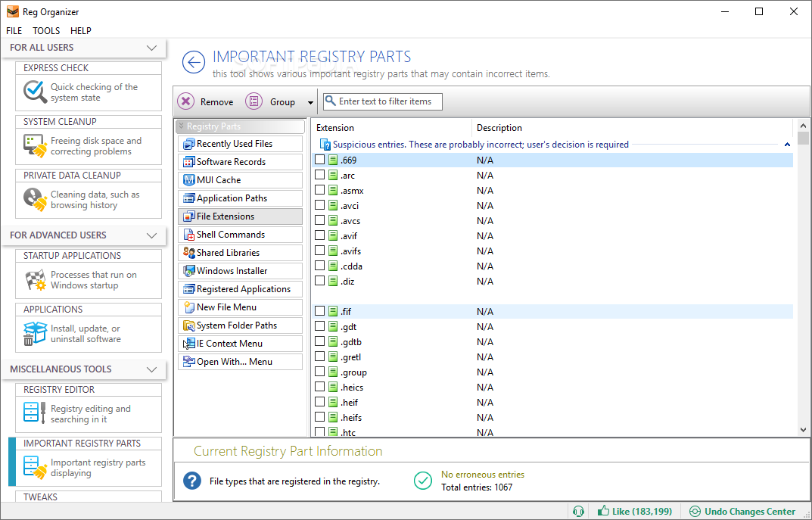Image resolution: width=812 pixels, height=520 pixels.
Task: Sort by Extension column header
Action: click(x=391, y=128)
